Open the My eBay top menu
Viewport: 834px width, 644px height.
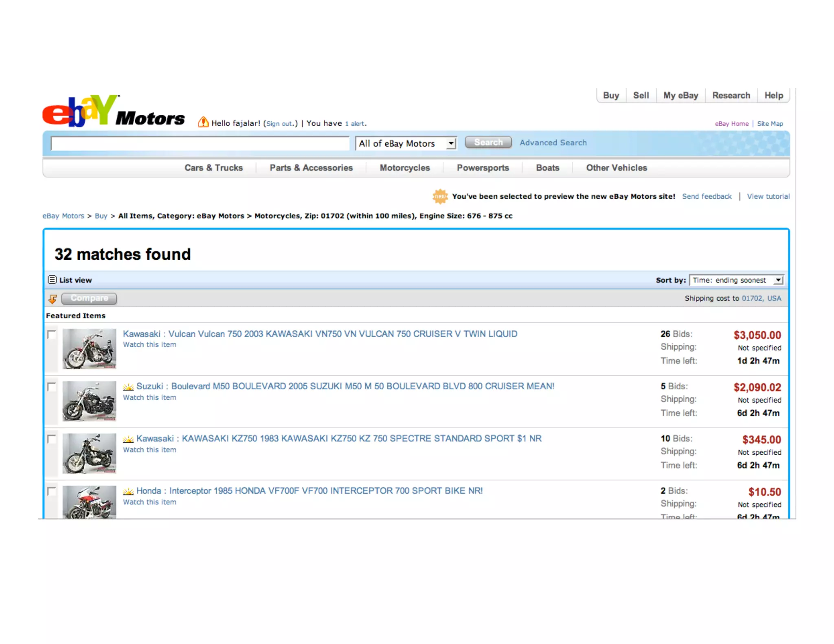[x=680, y=96]
